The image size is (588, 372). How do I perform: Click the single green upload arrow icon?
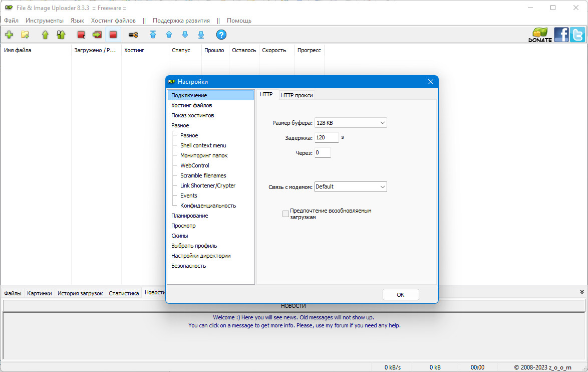pyautogui.click(x=46, y=35)
